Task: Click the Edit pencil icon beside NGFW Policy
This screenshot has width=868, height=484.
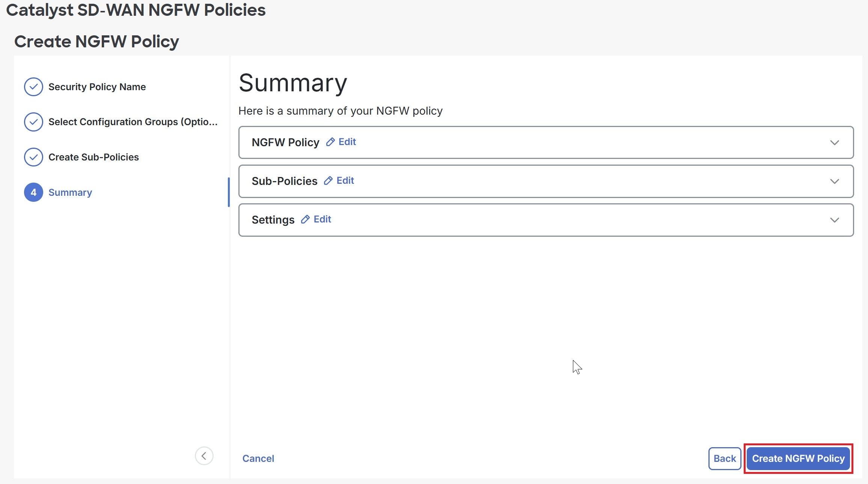Action: tap(331, 142)
